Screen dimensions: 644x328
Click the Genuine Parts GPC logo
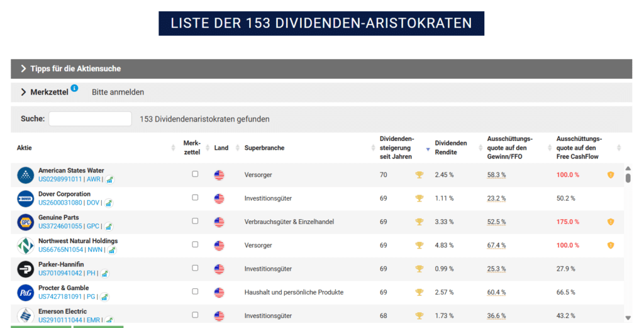pyautogui.click(x=25, y=222)
